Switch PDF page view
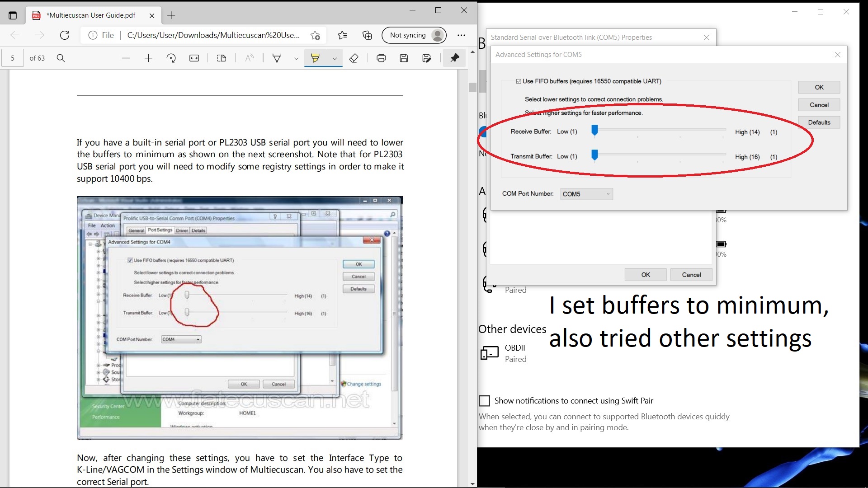Image resolution: width=868 pixels, height=488 pixels. tap(222, 58)
